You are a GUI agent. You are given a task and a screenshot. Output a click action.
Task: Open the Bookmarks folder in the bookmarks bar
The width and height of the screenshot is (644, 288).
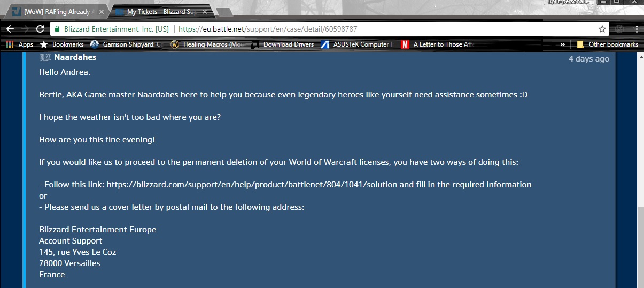pyautogui.click(x=62, y=44)
